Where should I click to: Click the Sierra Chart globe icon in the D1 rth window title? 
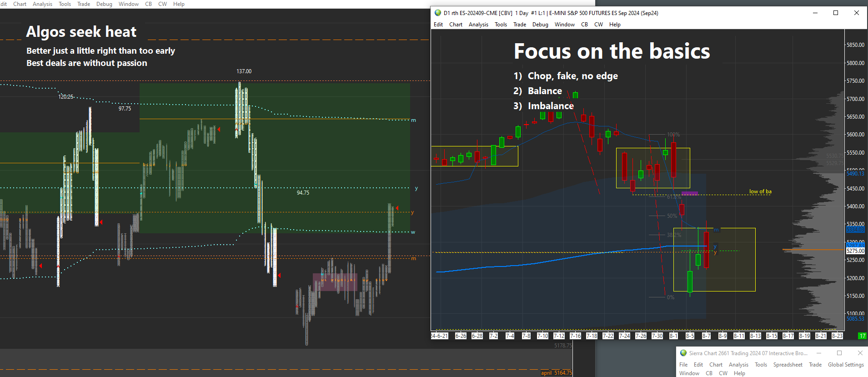(438, 13)
